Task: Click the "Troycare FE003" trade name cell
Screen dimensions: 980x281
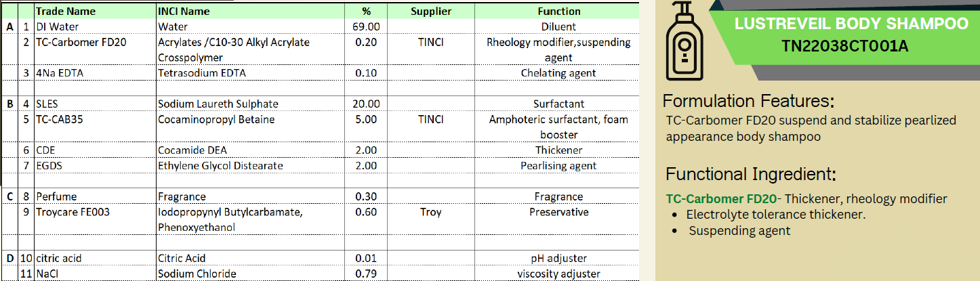Action: click(x=73, y=212)
